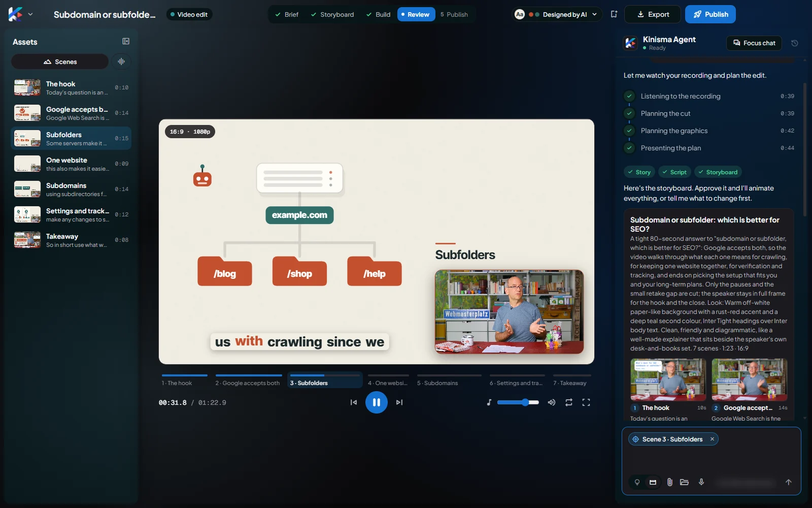Screen dimensions: 812x508
Task: Adjust the music volume slider
Action: tap(518, 402)
